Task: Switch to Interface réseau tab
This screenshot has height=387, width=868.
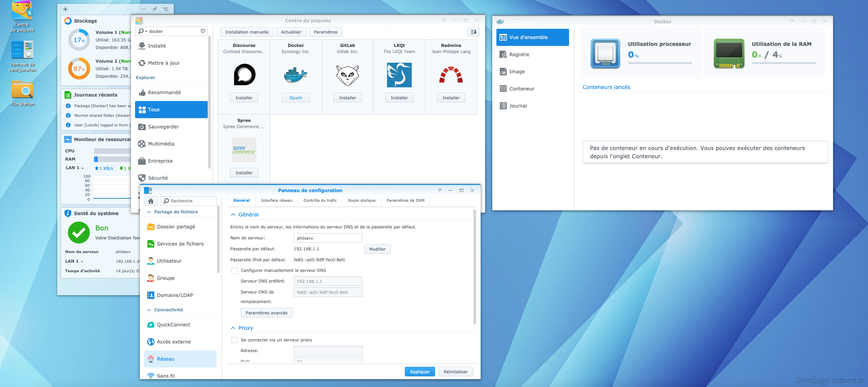Action: pos(276,201)
